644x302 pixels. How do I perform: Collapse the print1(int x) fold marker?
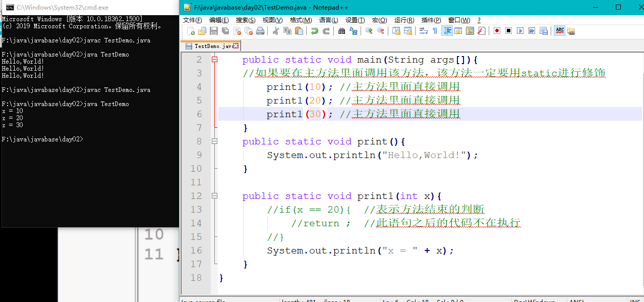click(x=214, y=196)
